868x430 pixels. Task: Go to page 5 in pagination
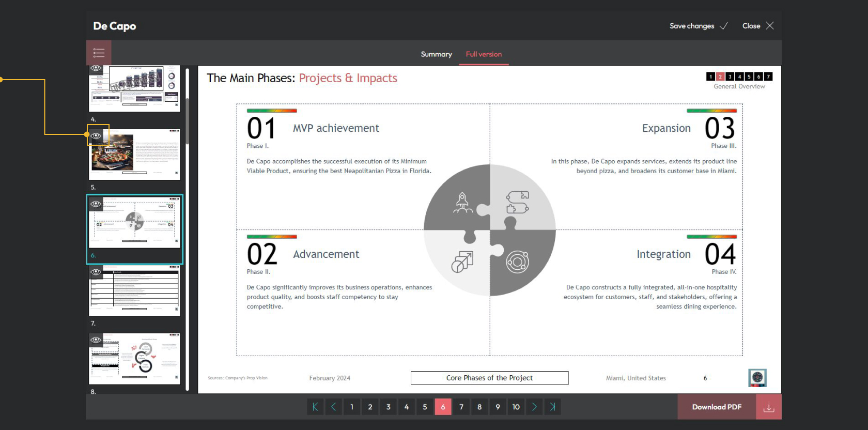(425, 407)
